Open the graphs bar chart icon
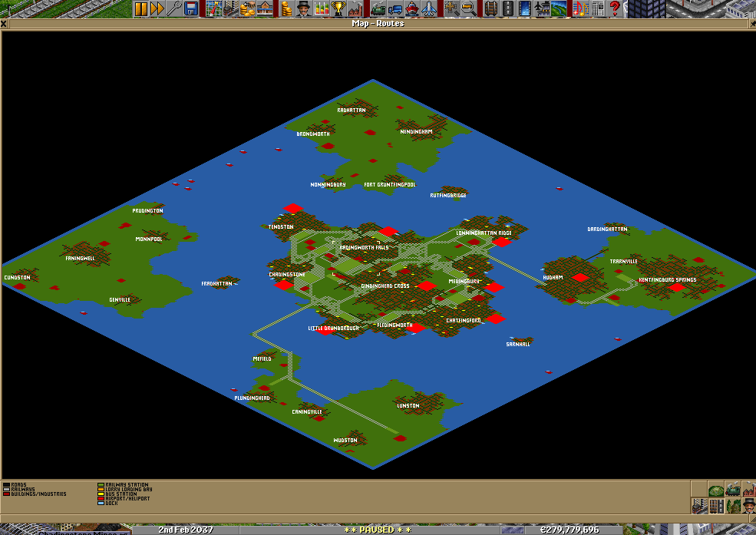Screen dimensions: 756x535 pos(321,8)
